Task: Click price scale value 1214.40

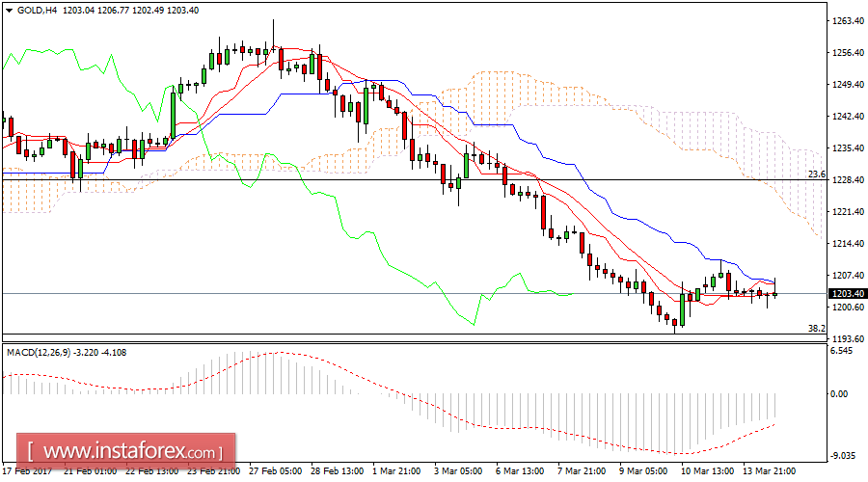Action: (849, 244)
